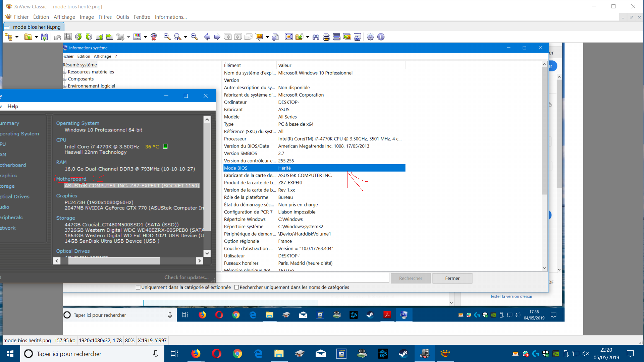Open the XnView Browser icon
644x362 pixels.
[8, 37]
